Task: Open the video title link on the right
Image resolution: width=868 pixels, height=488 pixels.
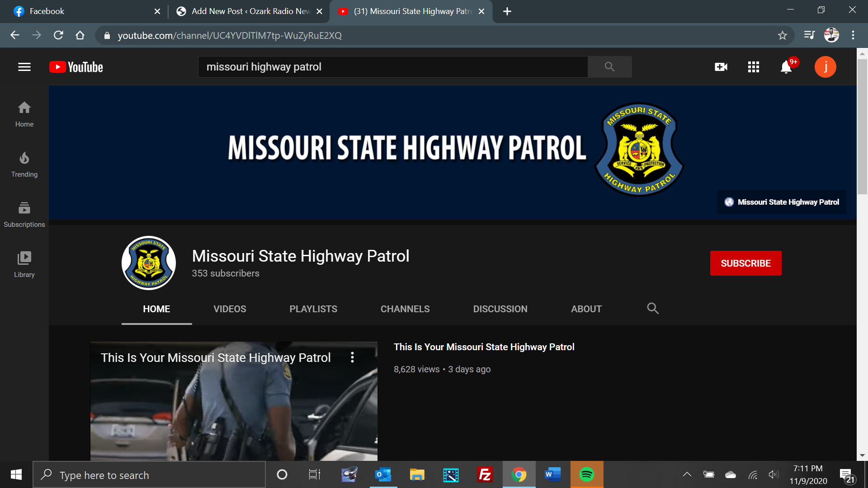Action: tap(484, 347)
